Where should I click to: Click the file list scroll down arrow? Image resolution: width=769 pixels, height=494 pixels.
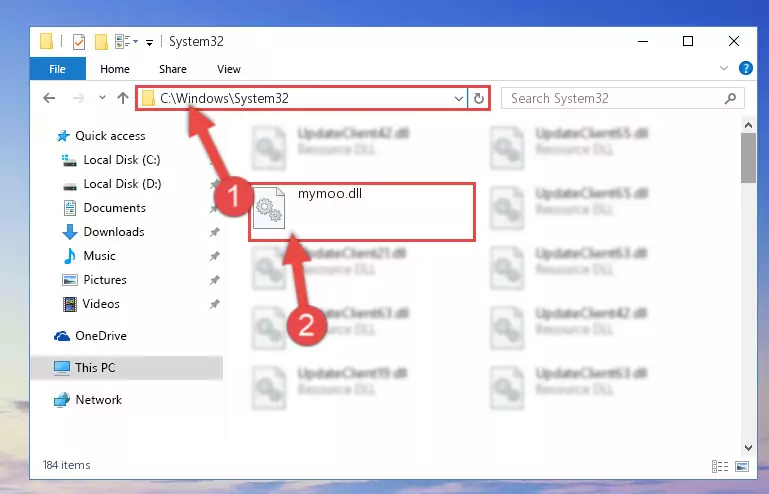[748, 447]
